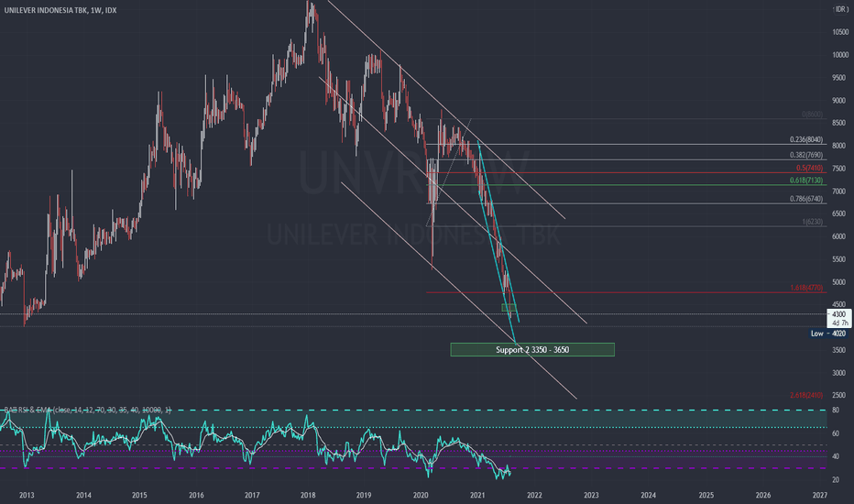Click year 2013 on the time axis
Viewport: 854px width, 504px height.
coord(27,495)
